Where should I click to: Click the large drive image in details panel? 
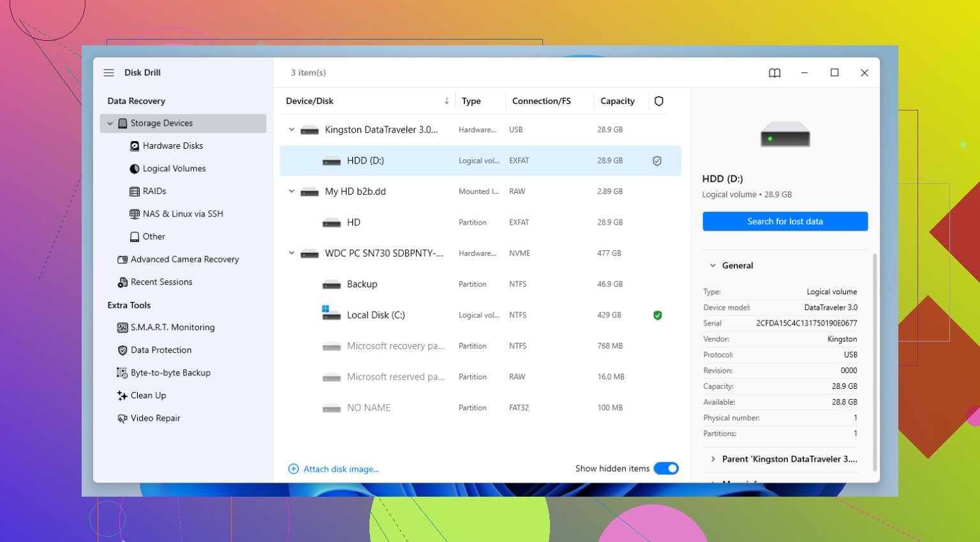pyautogui.click(x=785, y=135)
